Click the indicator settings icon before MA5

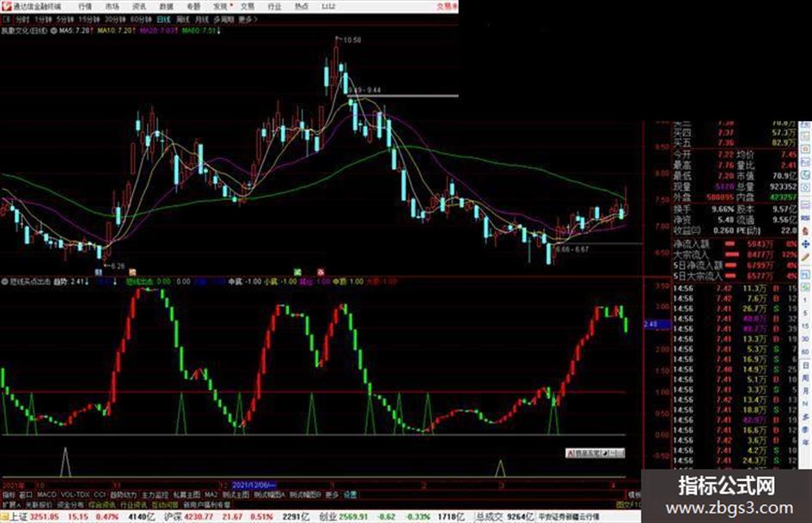tap(54, 31)
